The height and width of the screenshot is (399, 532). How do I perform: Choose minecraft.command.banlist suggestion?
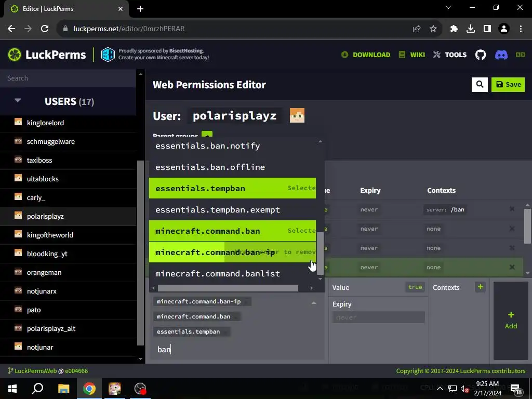[232, 273]
